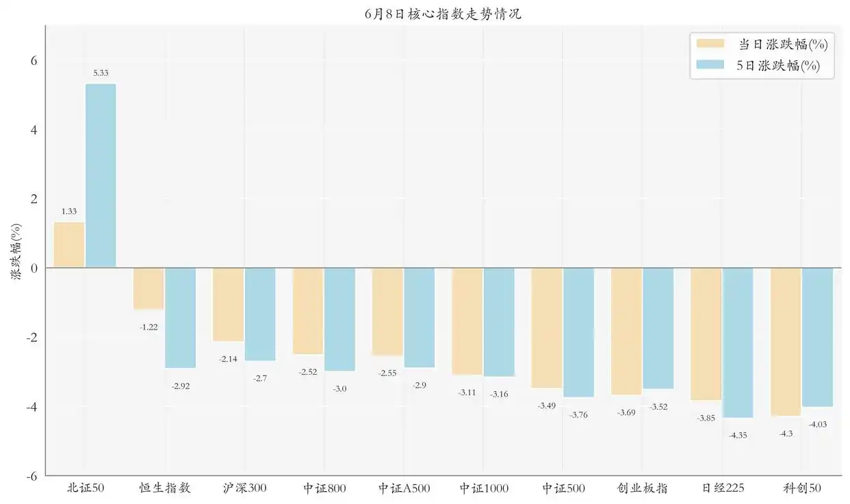Select the blue bar labeled -3.16
The height and width of the screenshot is (504, 850).
point(499,322)
